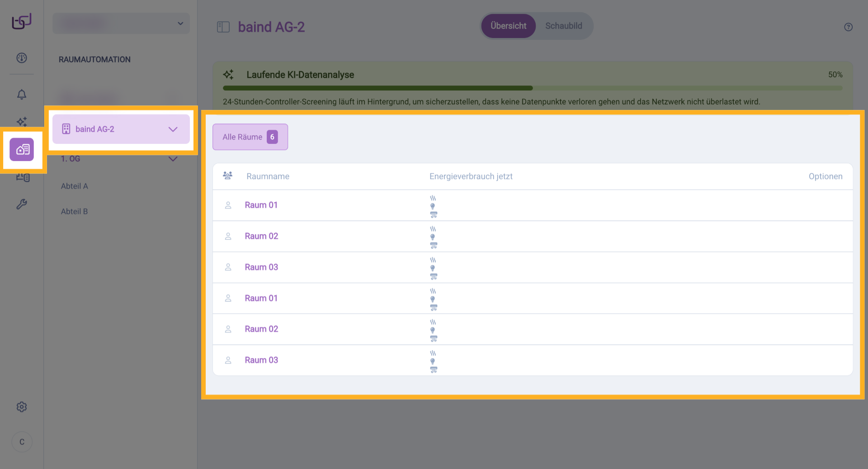This screenshot has height=469, width=868.
Task: Click the KI-Datenanalyse progress bar
Action: [x=532, y=88]
